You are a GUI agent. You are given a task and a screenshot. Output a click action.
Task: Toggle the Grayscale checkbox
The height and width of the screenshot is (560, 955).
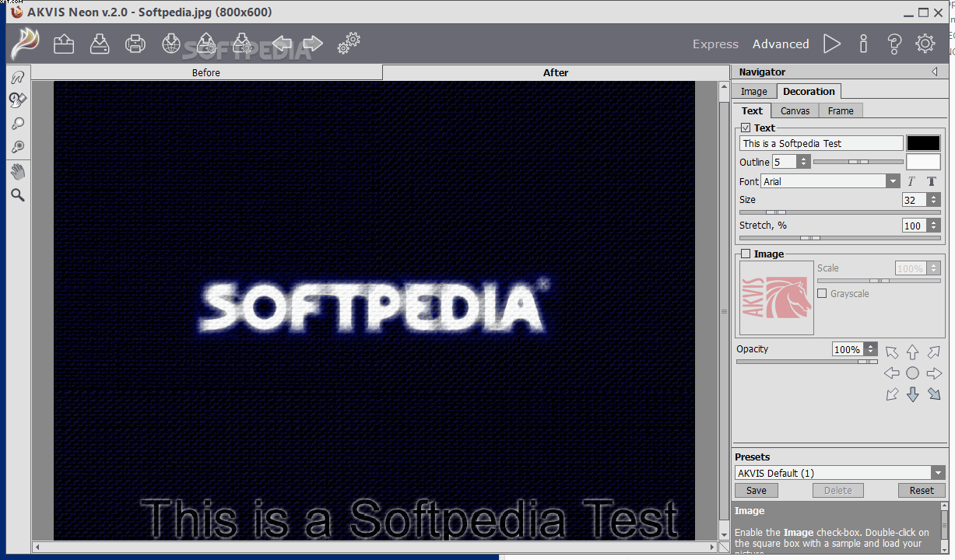coord(822,293)
